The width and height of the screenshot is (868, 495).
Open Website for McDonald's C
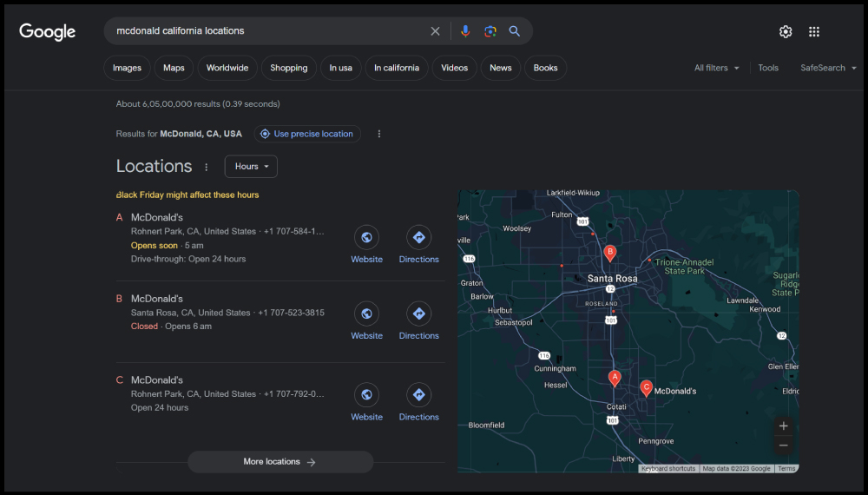(x=366, y=402)
